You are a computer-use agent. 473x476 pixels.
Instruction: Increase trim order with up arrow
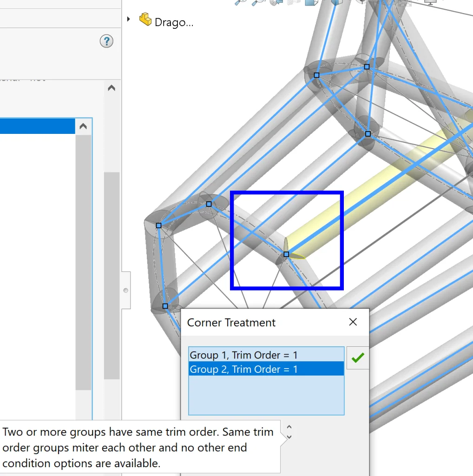pyautogui.click(x=289, y=427)
